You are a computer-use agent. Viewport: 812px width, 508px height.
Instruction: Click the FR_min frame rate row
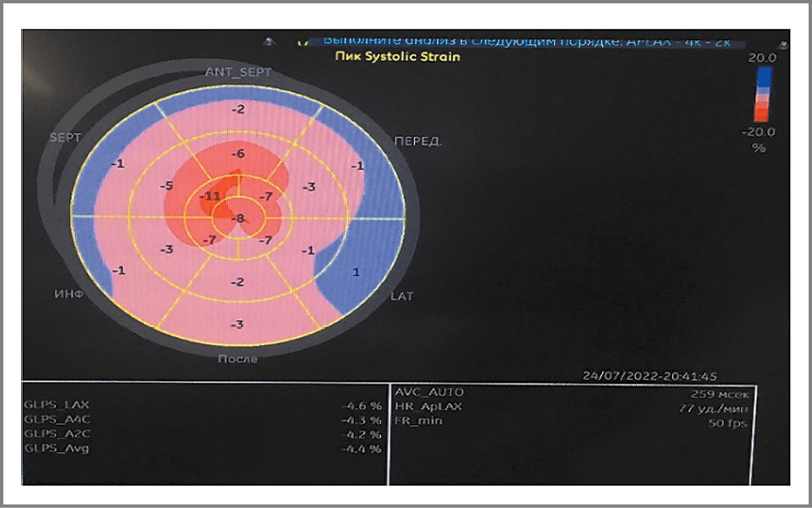(x=572, y=422)
